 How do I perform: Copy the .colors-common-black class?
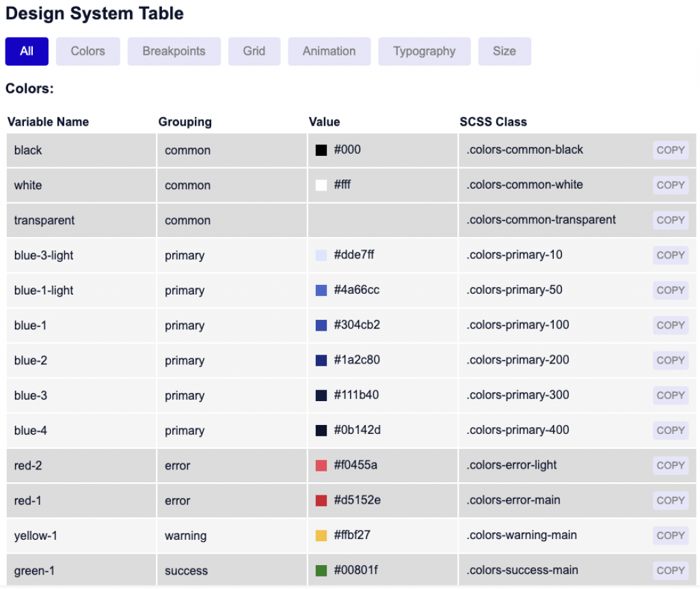670,150
